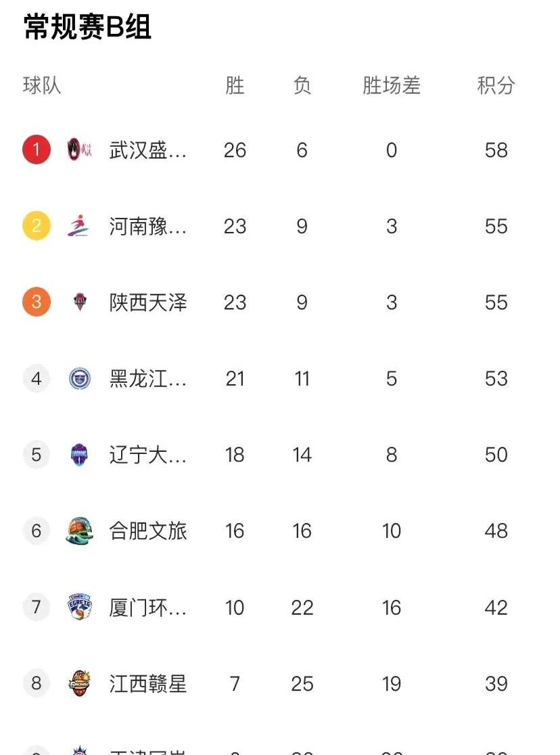The width and height of the screenshot is (560, 755).
Task: Click the 积分 column header
Action: 496,86
